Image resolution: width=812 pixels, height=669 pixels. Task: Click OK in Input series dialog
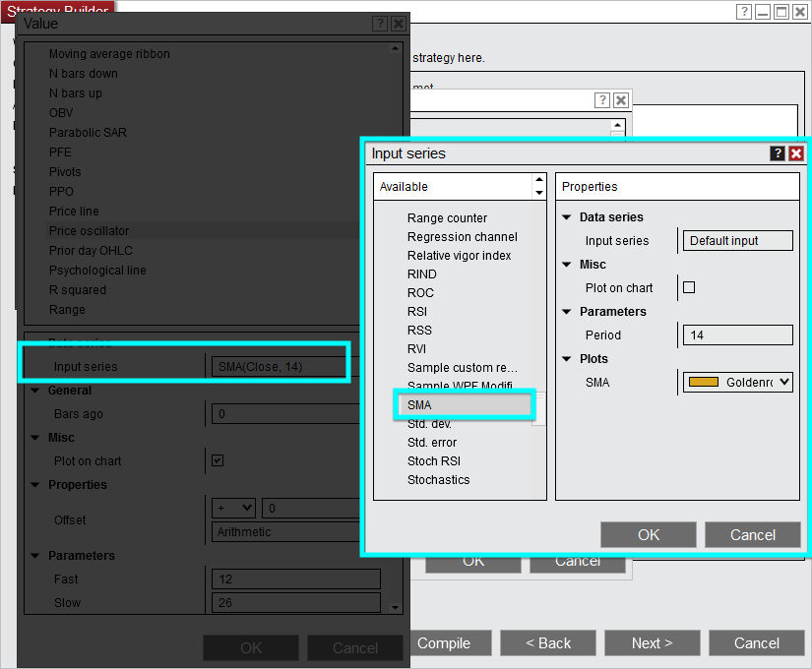click(649, 534)
